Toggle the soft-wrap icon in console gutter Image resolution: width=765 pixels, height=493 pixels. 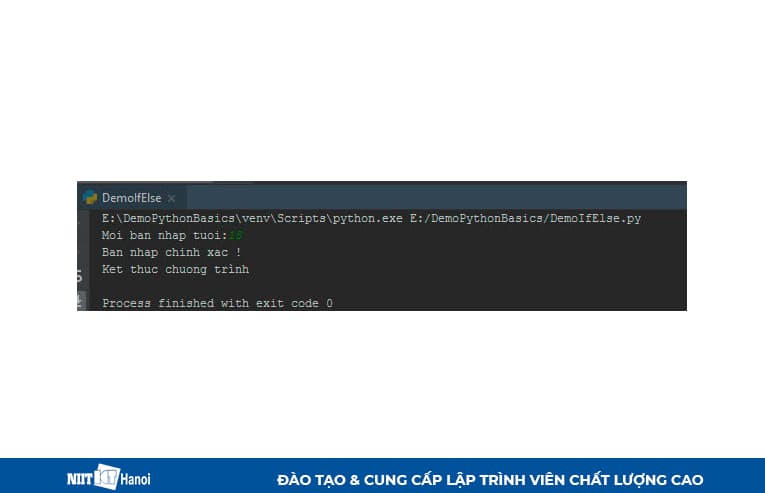(80, 276)
